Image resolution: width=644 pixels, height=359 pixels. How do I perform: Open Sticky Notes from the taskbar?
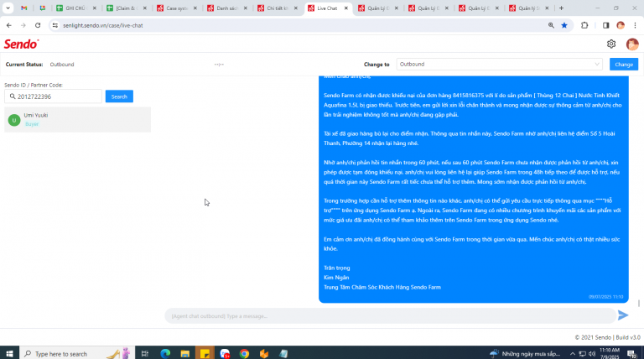click(x=205, y=353)
